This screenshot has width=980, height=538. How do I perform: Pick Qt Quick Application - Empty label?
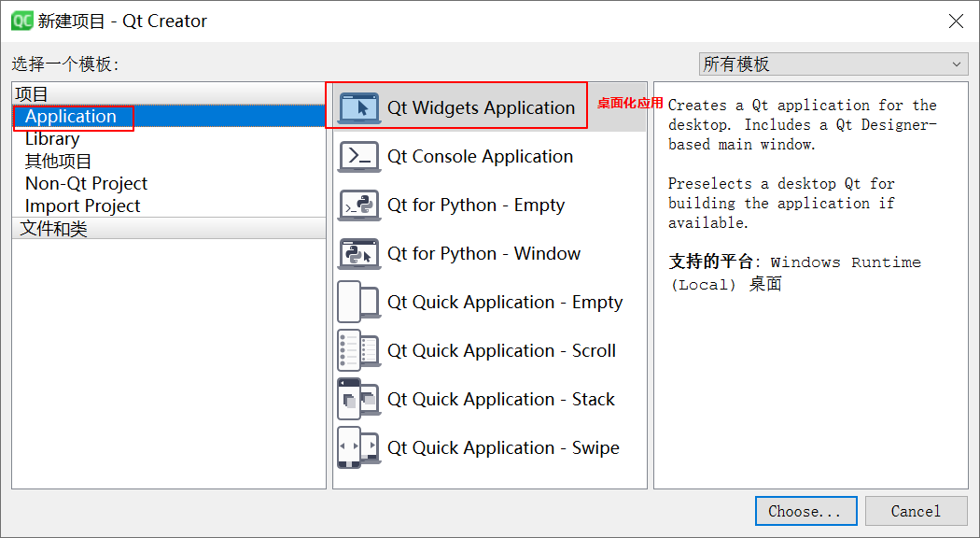505,302
